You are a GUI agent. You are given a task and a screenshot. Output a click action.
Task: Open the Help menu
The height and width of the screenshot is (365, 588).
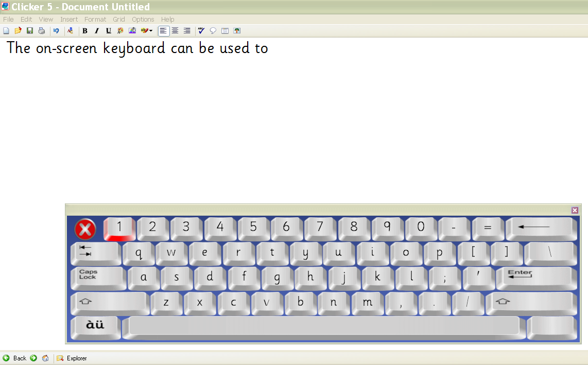[x=168, y=19]
